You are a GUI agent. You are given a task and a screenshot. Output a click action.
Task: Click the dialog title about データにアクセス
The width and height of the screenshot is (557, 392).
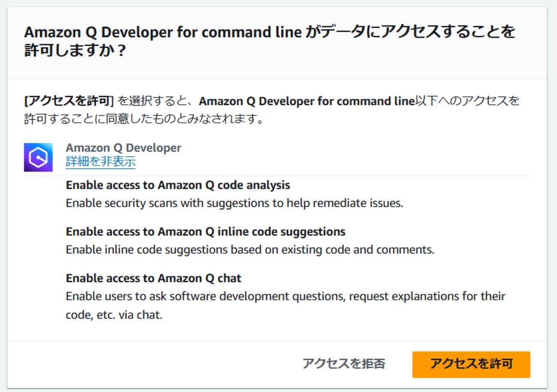[x=270, y=42]
